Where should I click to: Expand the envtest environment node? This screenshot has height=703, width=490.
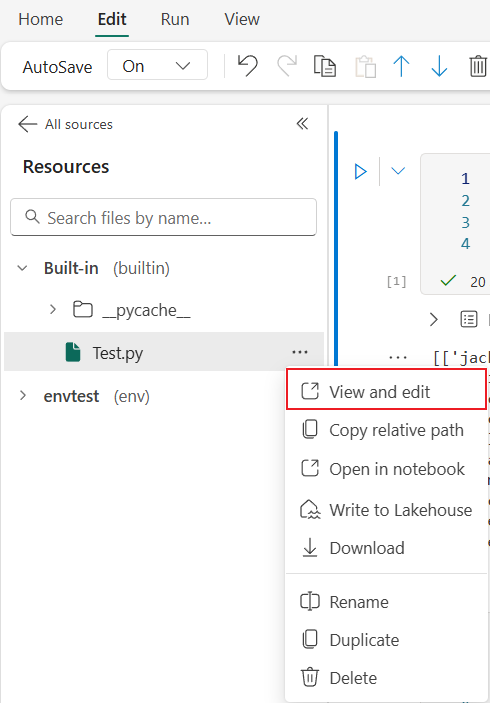click(22, 396)
